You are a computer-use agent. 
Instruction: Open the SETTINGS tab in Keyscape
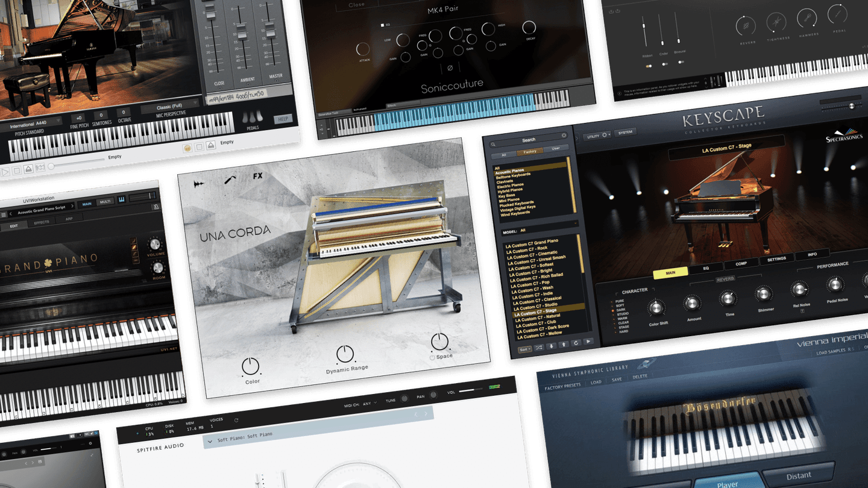coord(777,259)
